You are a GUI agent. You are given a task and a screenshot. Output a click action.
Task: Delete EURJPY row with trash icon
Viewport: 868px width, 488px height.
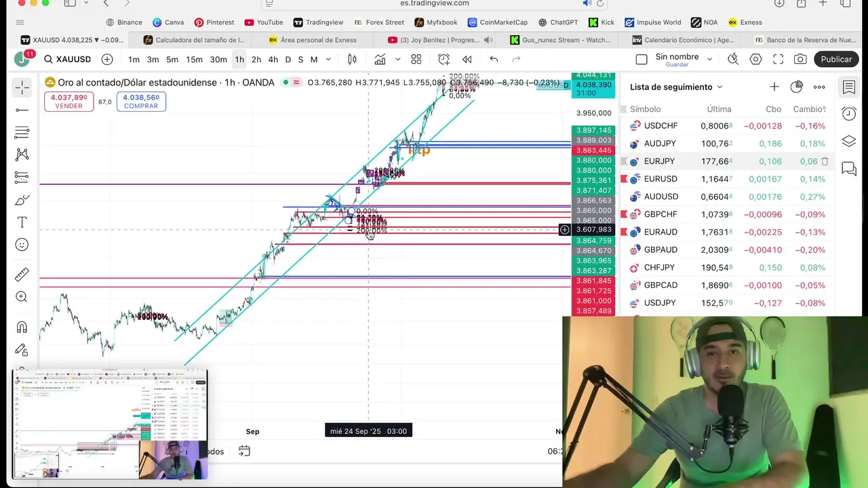pyautogui.click(x=825, y=161)
